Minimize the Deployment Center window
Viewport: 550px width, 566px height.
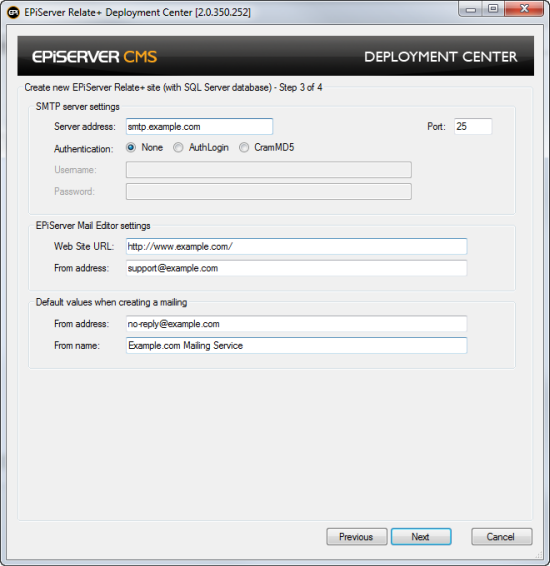pos(470,9)
